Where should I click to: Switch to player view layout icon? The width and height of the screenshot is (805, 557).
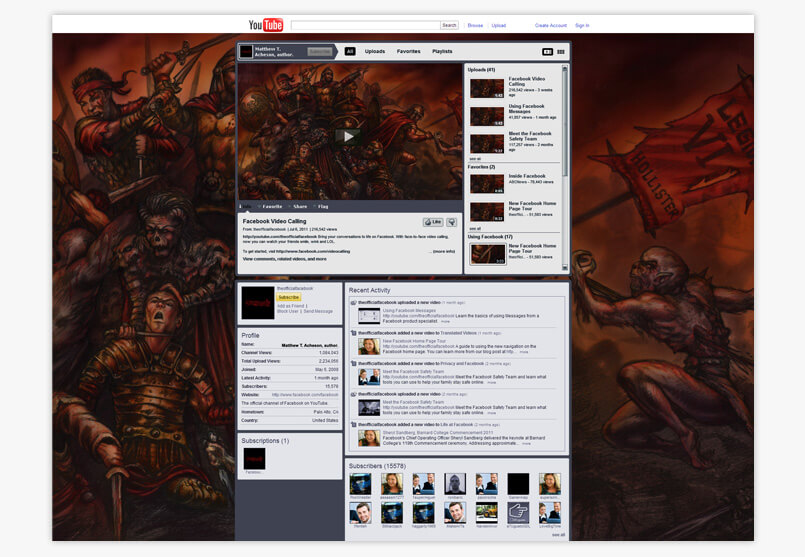click(x=547, y=52)
